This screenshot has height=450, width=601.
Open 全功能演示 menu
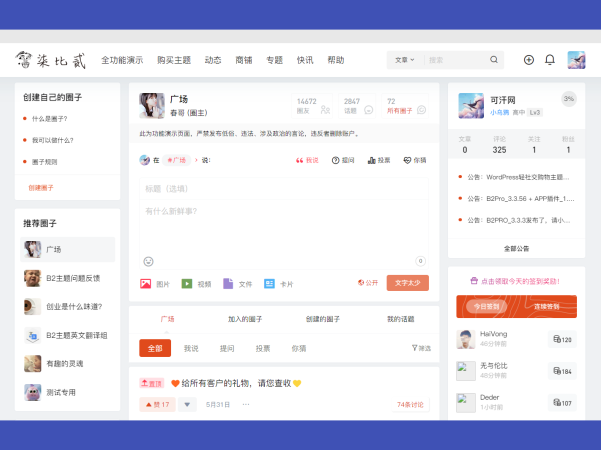[122, 60]
